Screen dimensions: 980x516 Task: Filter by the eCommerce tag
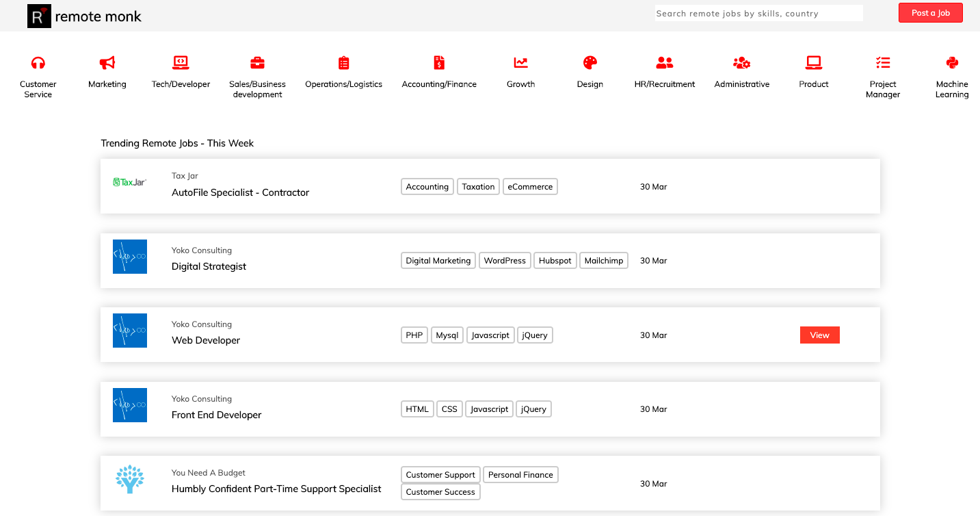[530, 187]
